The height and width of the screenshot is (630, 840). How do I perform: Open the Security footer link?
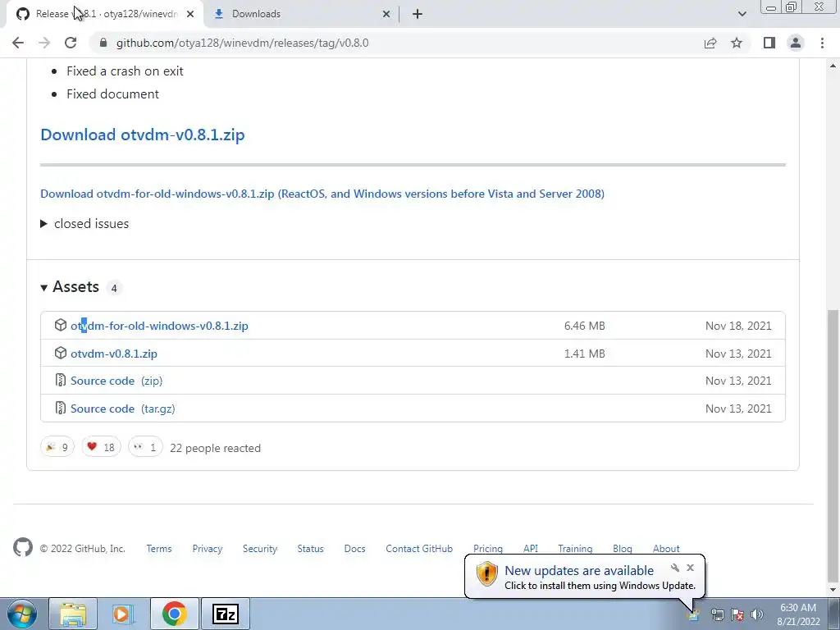tap(260, 549)
